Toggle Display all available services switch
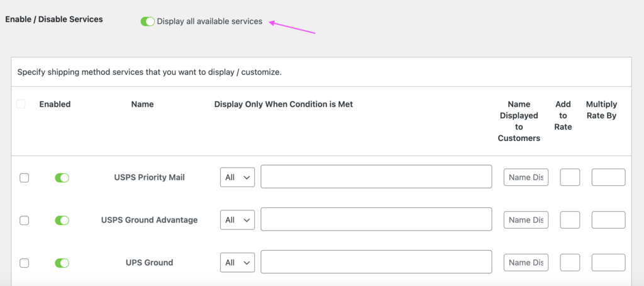 click(148, 21)
